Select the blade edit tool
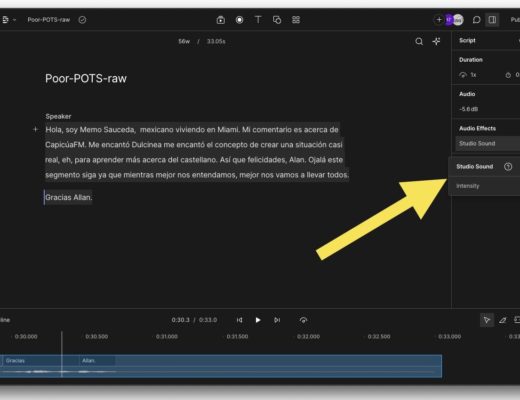The height and width of the screenshot is (400, 520). coord(503,320)
